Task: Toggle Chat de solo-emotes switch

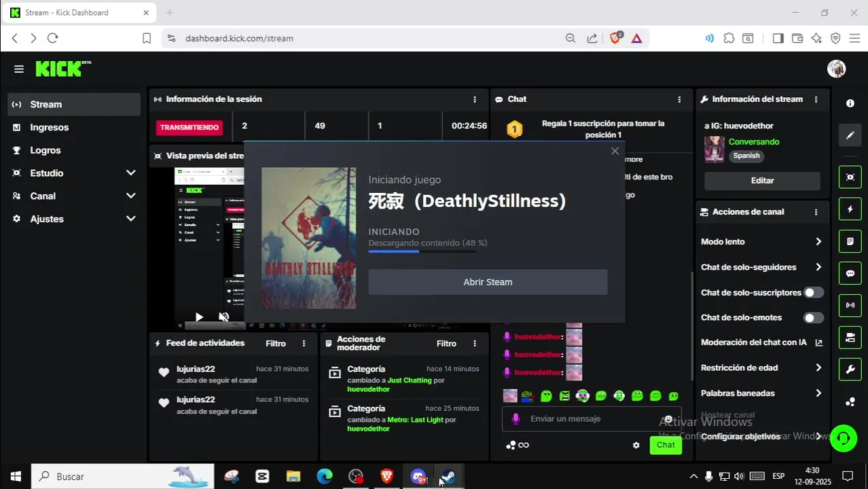Action: tap(814, 318)
